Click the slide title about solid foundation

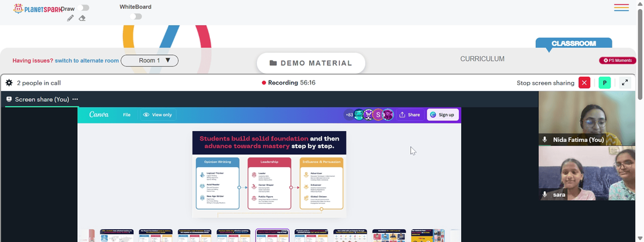click(x=269, y=143)
